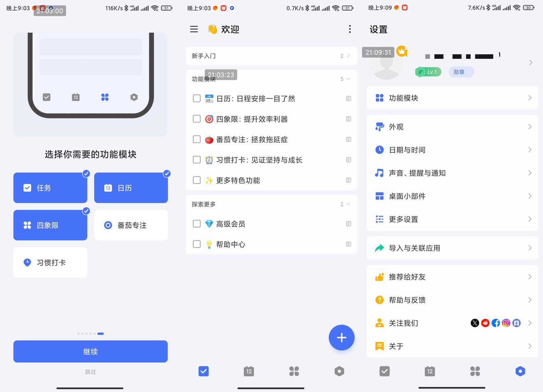Tap the three-dot overflow menu icon
The height and width of the screenshot is (392, 543).
[x=350, y=29]
